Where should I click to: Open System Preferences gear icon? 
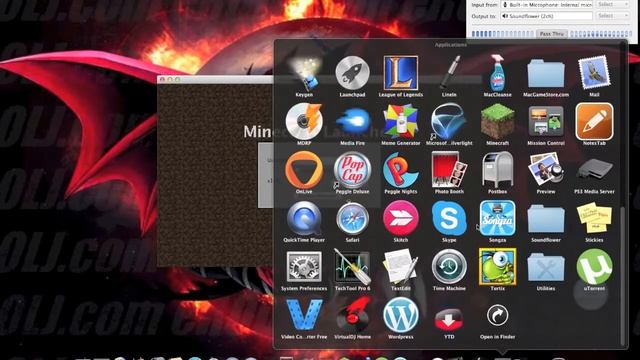pos(304,267)
